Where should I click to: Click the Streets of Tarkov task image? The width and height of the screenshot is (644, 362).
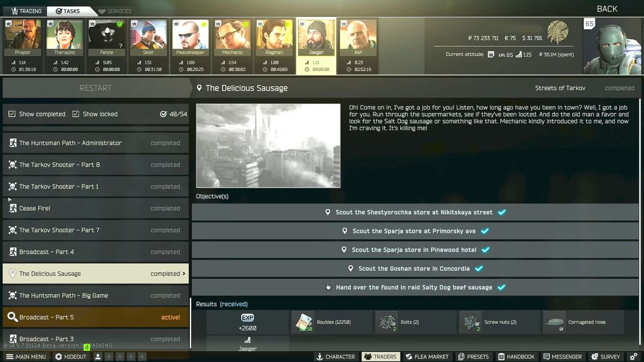[x=268, y=146]
